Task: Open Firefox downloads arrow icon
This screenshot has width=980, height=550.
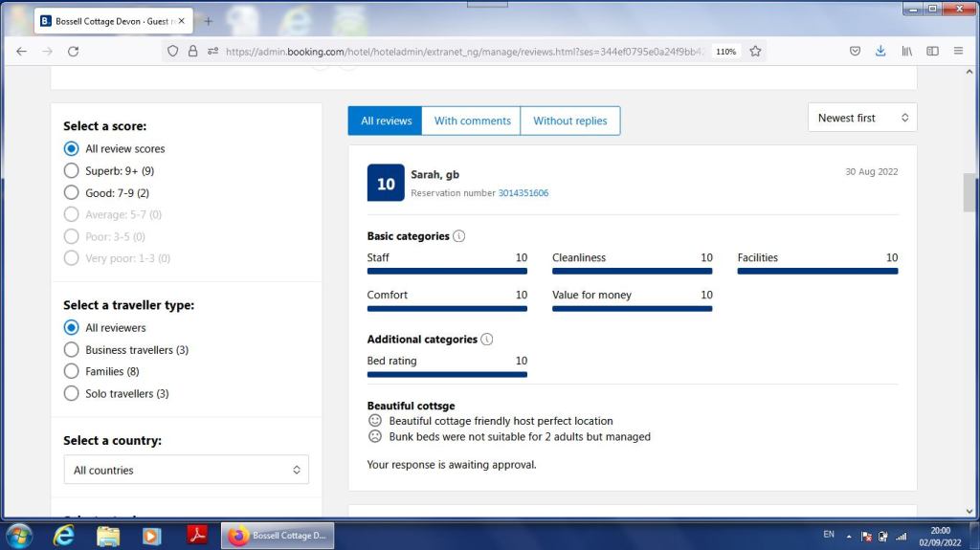Action: tap(880, 52)
